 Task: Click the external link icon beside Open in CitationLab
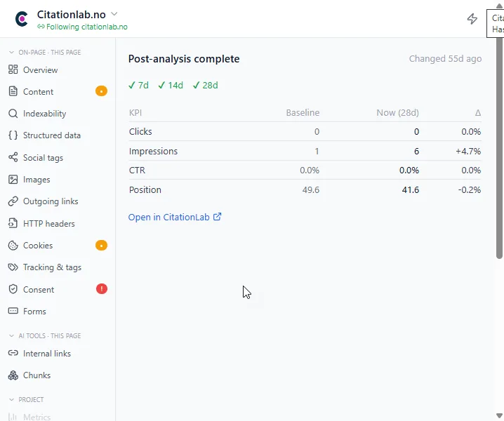pyautogui.click(x=218, y=217)
